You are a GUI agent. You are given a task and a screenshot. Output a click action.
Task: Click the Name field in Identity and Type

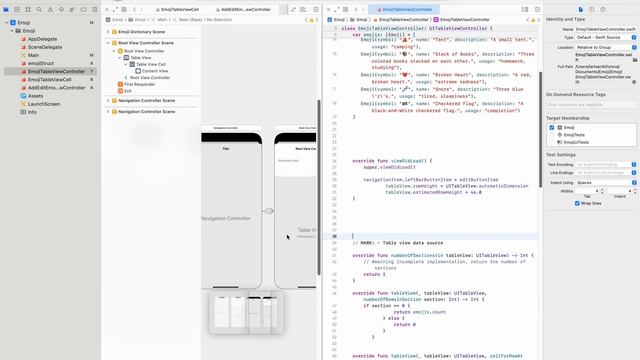(x=606, y=29)
